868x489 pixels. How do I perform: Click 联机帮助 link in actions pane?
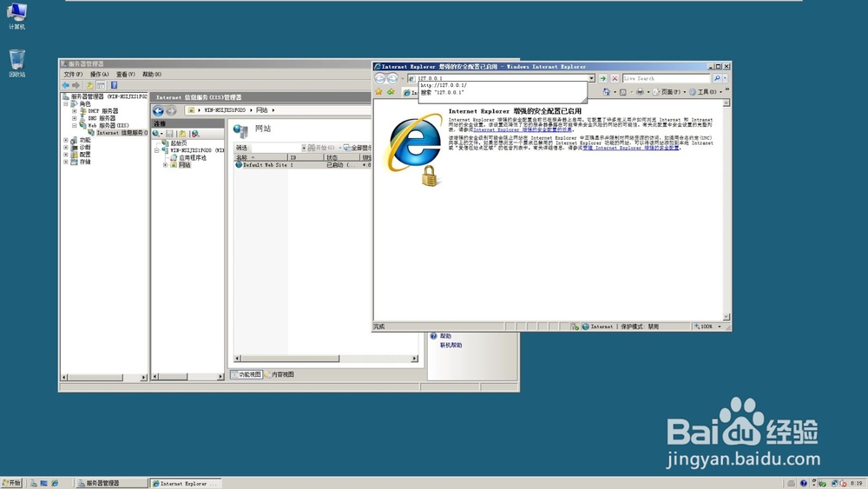pyautogui.click(x=450, y=345)
